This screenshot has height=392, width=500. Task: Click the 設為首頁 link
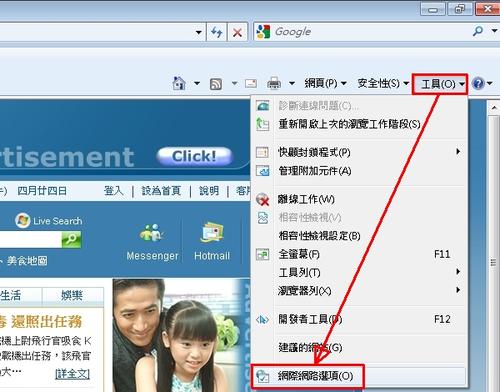(161, 191)
